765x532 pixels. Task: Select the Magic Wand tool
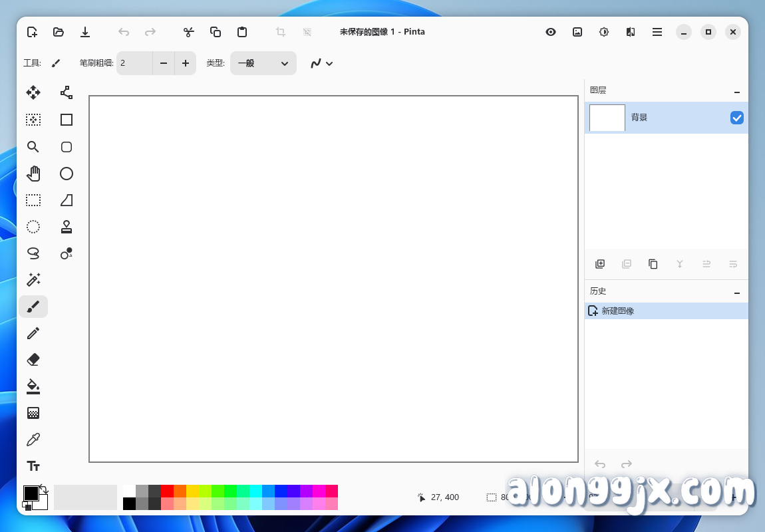(x=33, y=280)
